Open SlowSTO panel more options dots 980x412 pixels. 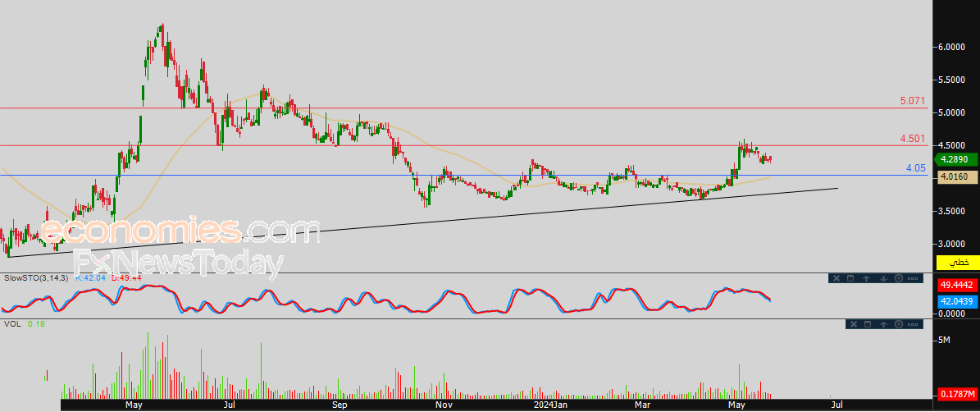coord(913,279)
